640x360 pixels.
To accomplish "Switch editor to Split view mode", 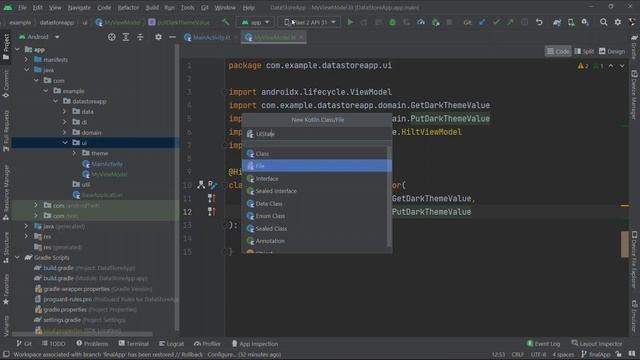I will pos(584,51).
